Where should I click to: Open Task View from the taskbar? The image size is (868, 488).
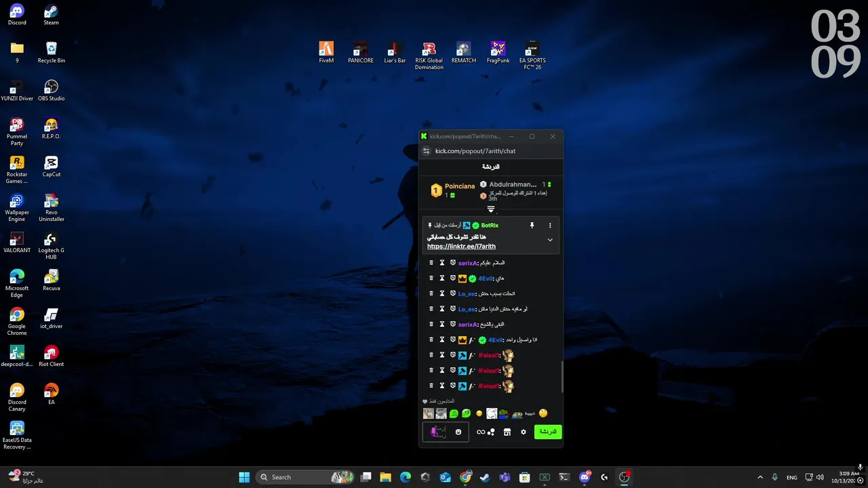pyautogui.click(x=366, y=477)
